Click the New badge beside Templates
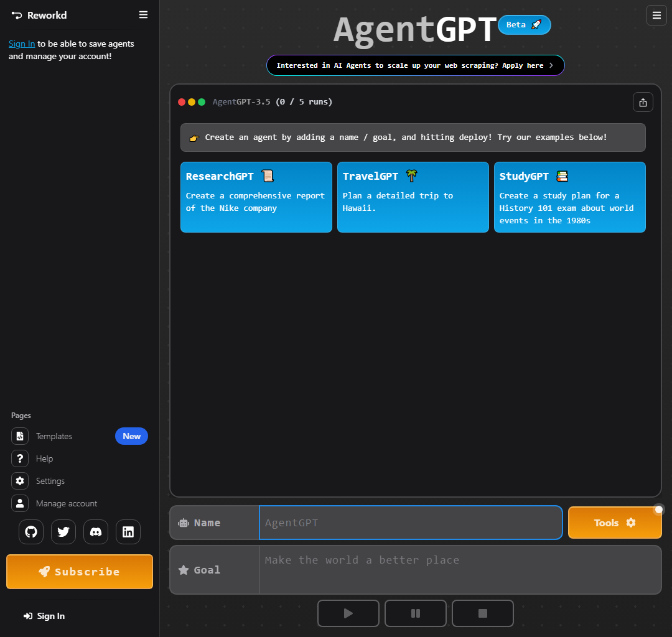 131,436
